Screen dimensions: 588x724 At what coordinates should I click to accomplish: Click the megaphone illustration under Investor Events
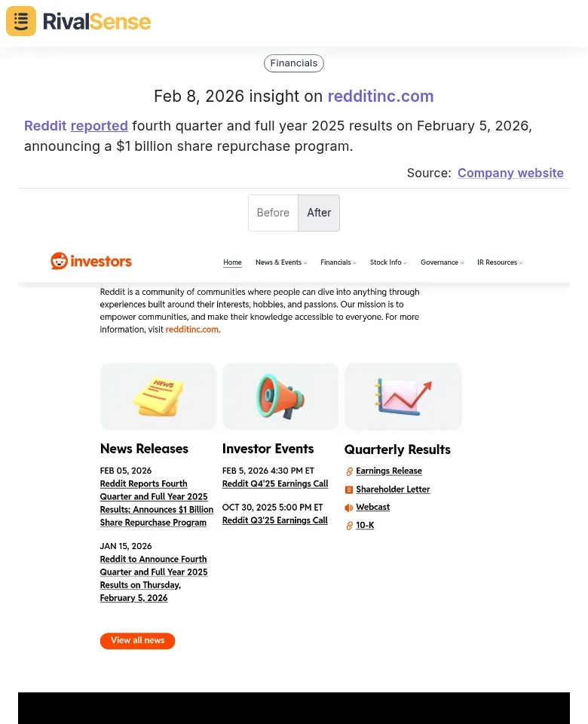coord(280,396)
